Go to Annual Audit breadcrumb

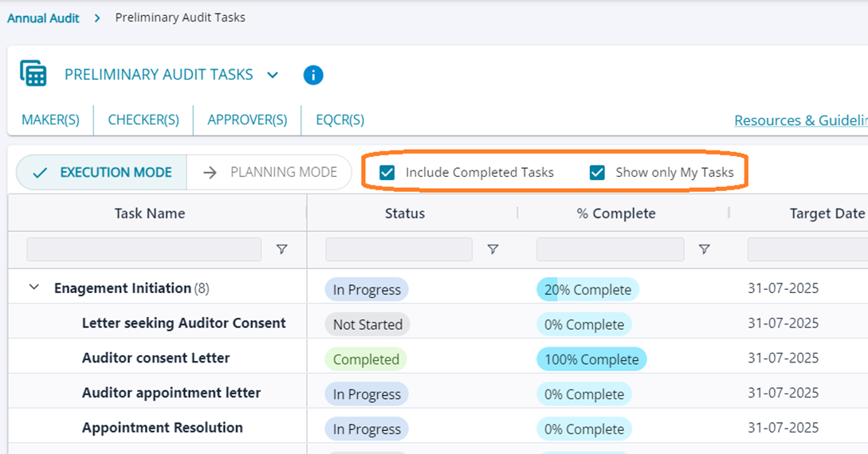pyautogui.click(x=43, y=18)
